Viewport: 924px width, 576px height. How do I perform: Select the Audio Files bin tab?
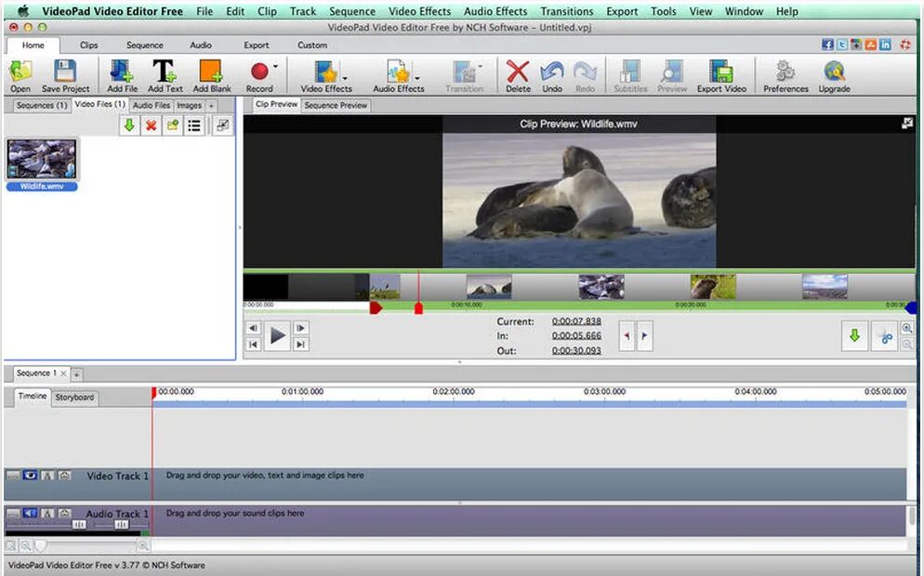coord(151,105)
